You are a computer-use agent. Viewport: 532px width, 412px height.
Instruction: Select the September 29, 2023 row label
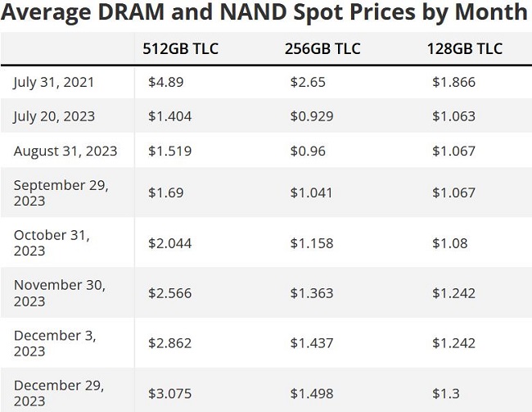(x=61, y=192)
